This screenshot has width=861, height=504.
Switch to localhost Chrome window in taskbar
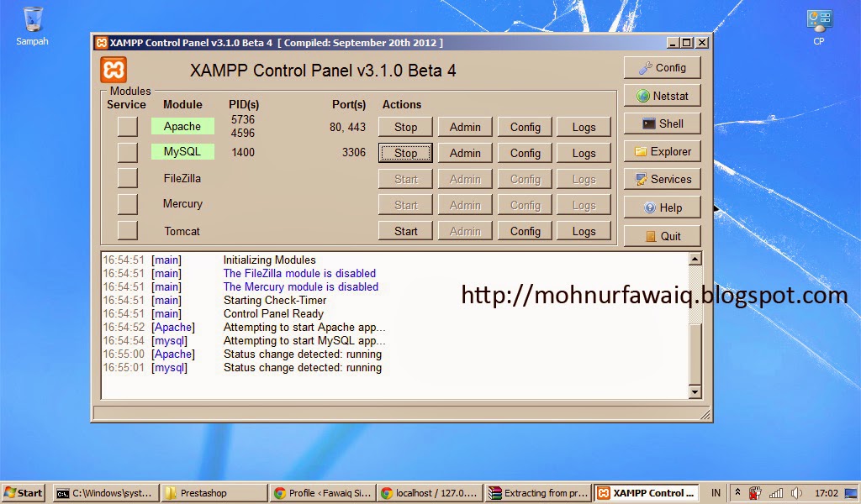430,493
